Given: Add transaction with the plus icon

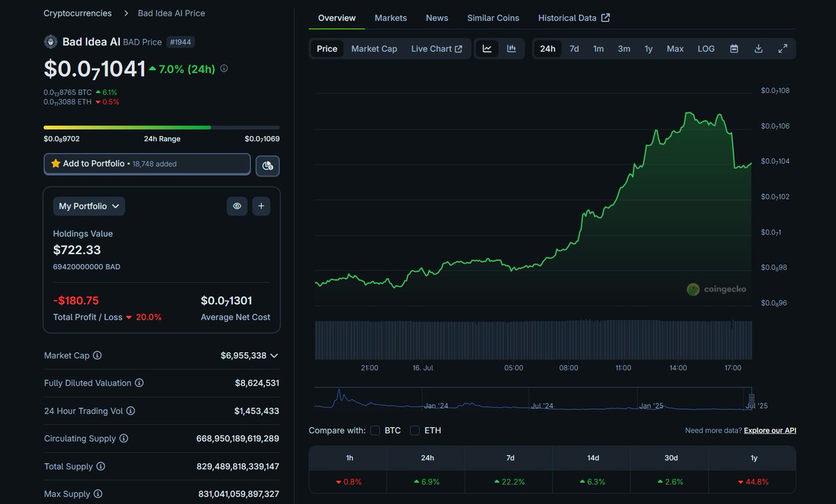Looking at the screenshot, I should point(261,206).
